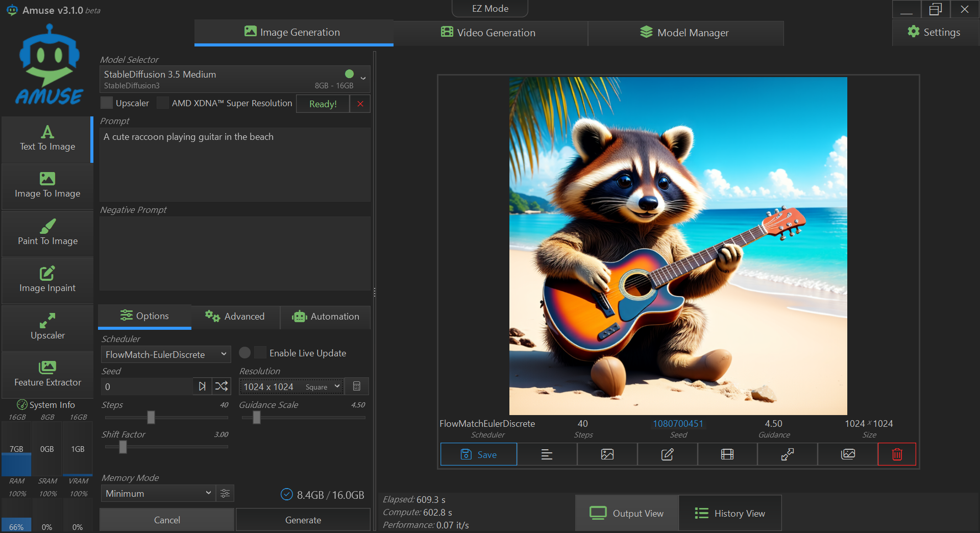Image resolution: width=980 pixels, height=533 pixels.
Task: Send result to Image To Image icon
Action: (607, 454)
